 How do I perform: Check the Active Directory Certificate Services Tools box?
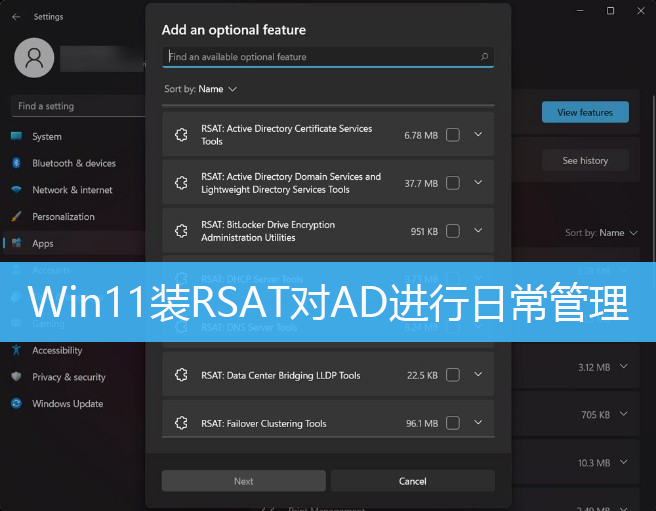tap(453, 135)
